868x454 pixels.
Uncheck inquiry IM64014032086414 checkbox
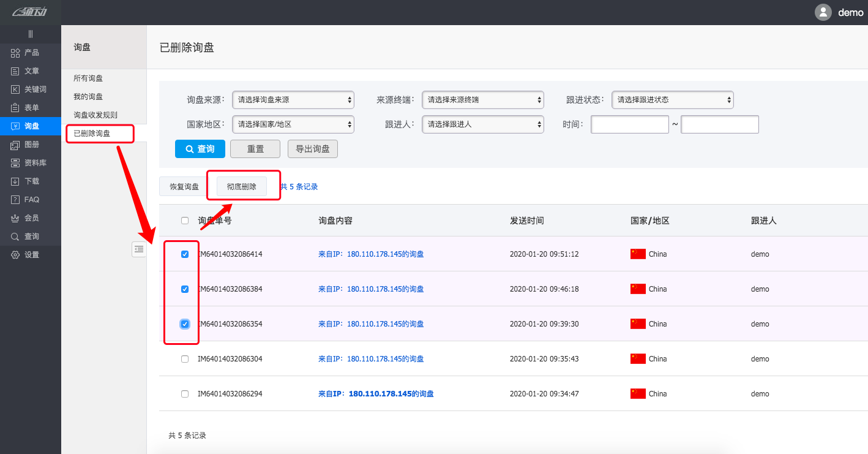coord(185,254)
